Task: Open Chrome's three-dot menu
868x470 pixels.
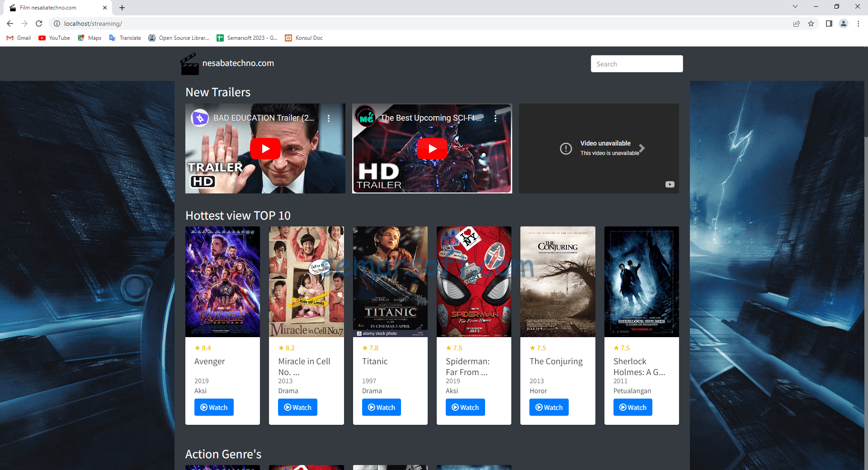Action: point(859,23)
